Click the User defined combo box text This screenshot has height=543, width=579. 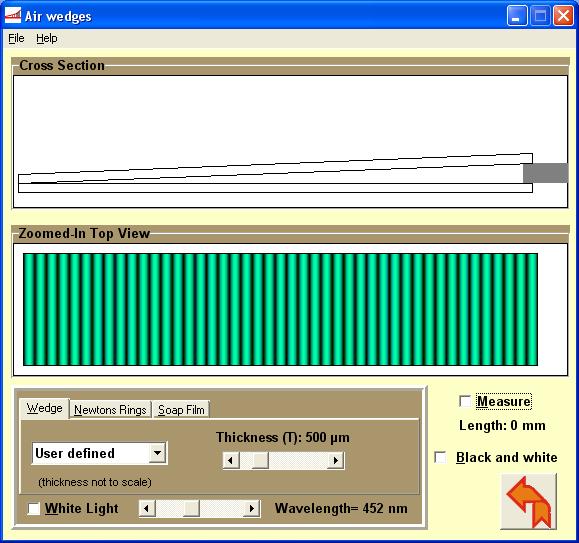[75, 453]
